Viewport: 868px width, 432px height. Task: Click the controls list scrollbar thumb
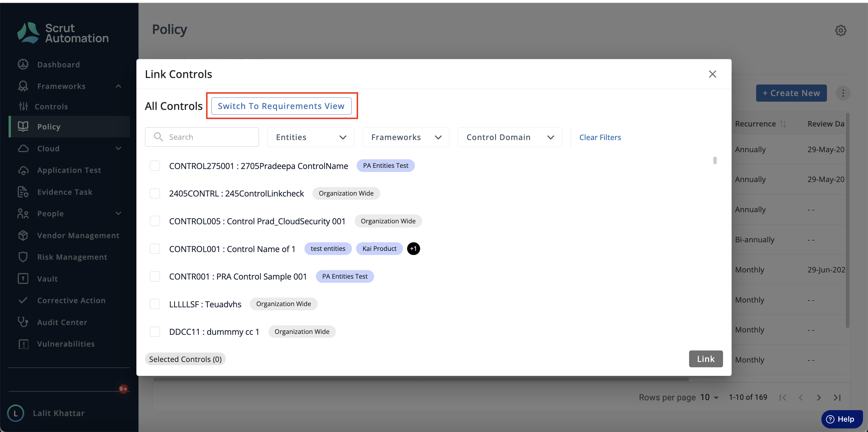coord(715,160)
